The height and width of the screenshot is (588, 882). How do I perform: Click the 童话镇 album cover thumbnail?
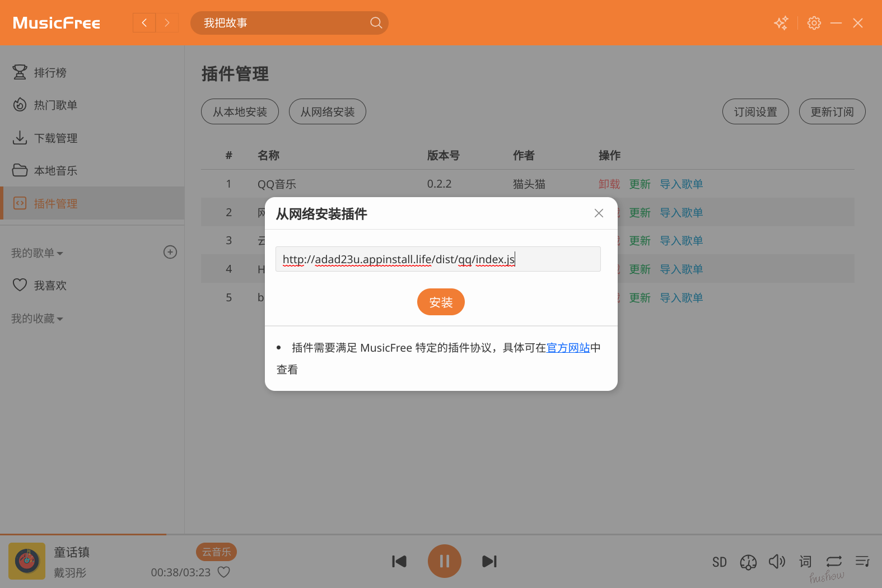pos(27,561)
